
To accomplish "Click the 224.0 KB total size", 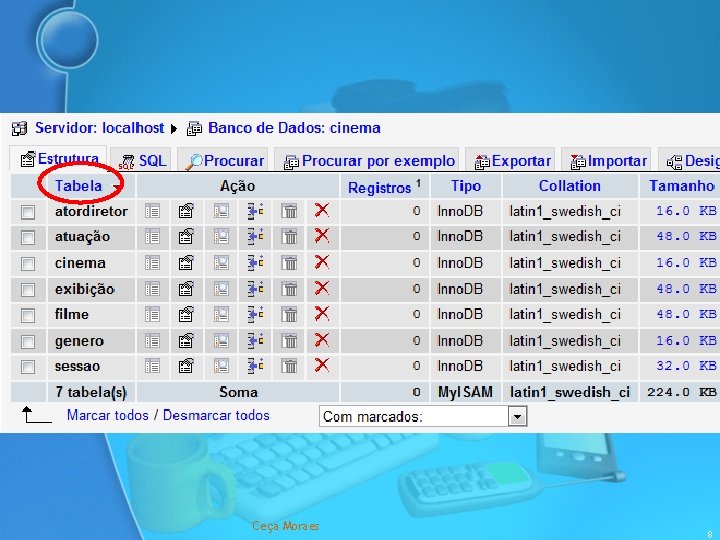I will coord(682,392).
